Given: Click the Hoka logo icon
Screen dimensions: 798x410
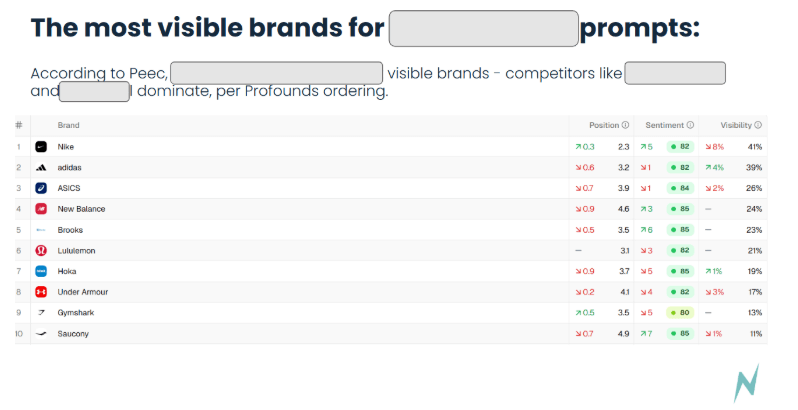Looking at the screenshot, I should (41, 271).
